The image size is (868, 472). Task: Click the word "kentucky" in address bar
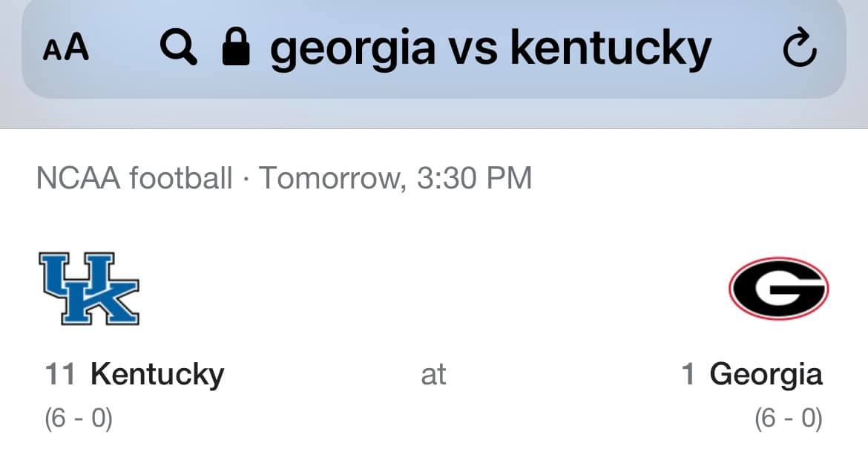[x=610, y=49]
